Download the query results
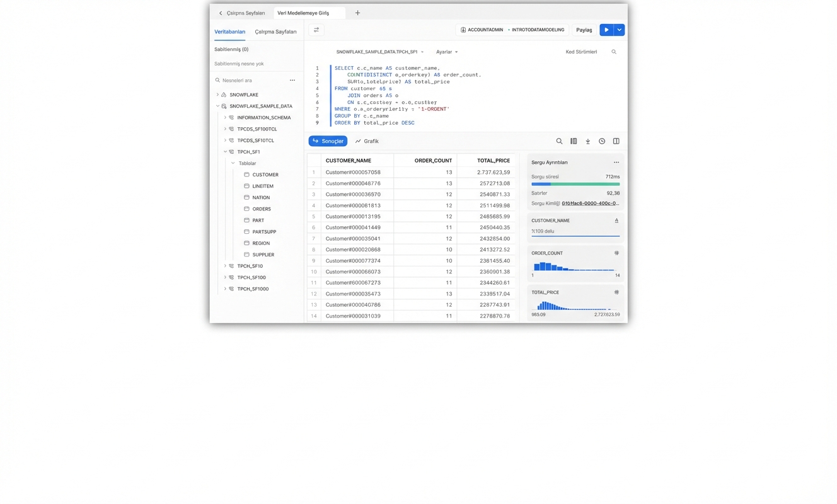Image resolution: width=837 pixels, height=504 pixels. tap(587, 141)
